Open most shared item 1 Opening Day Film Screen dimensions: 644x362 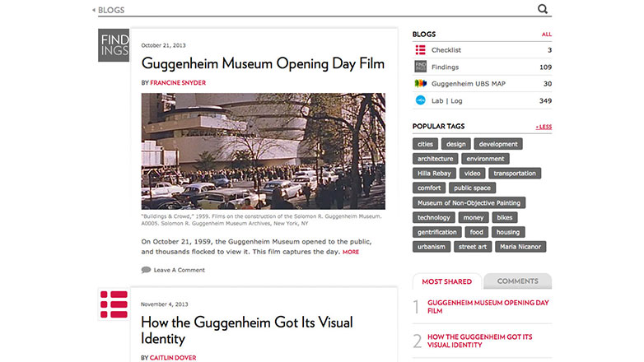488,307
